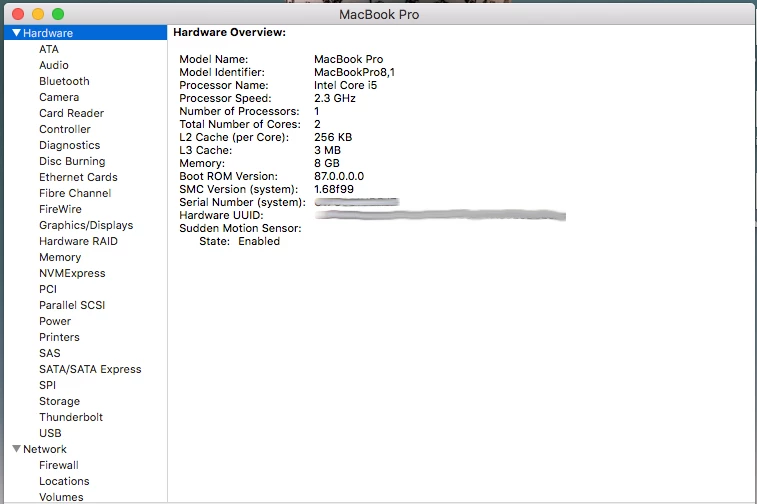Screen dimensions: 757x504
Task: Select Locations under Network
Action: coord(64,481)
